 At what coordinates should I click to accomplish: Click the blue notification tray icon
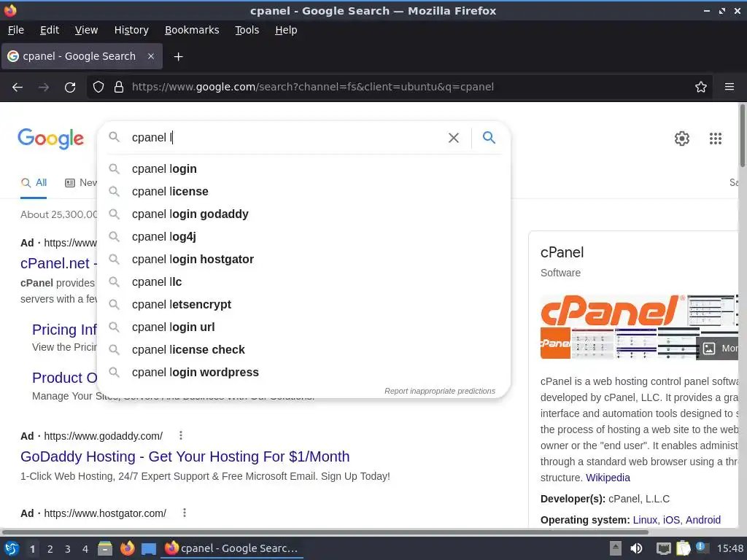(701, 548)
